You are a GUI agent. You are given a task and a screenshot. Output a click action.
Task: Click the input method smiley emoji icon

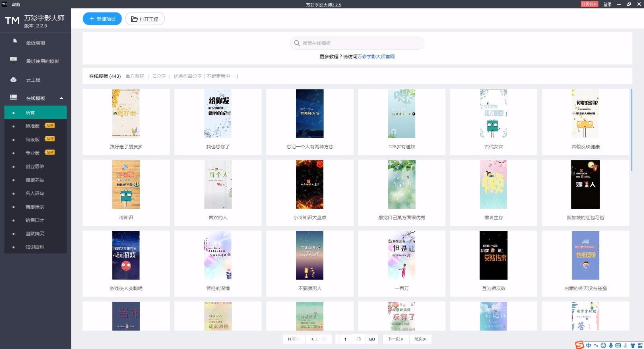[603, 345]
